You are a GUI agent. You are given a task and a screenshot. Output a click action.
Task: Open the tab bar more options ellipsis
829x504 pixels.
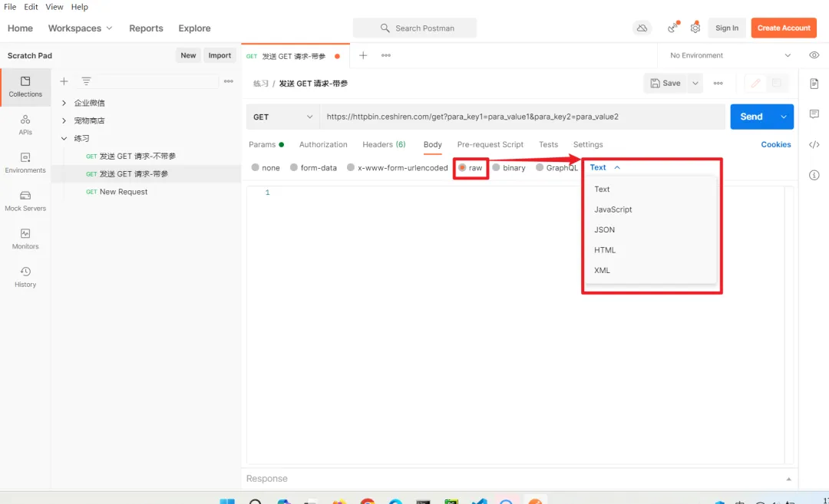tap(386, 55)
